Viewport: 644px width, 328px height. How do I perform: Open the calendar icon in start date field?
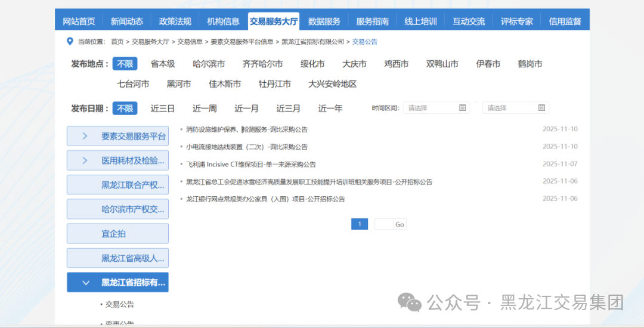[463, 108]
